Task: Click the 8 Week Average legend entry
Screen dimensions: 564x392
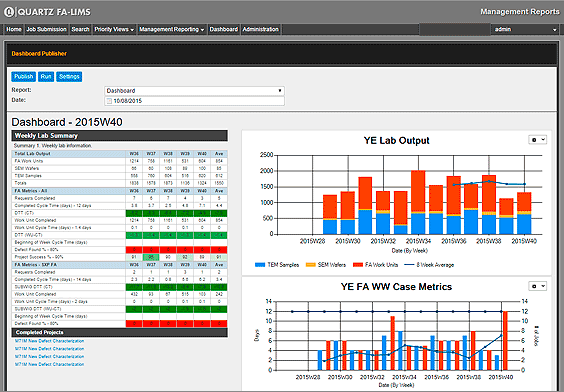Action: pyautogui.click(x=429, y=265)
